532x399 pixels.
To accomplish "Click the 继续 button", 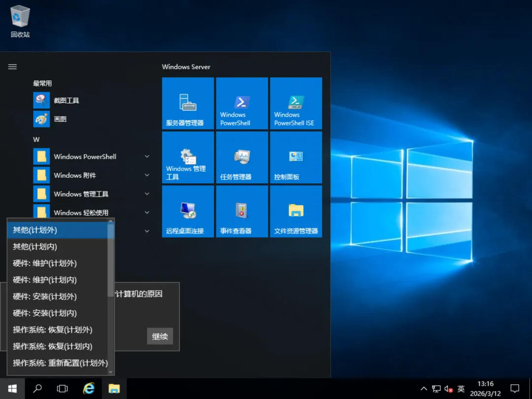I will 160,336.
